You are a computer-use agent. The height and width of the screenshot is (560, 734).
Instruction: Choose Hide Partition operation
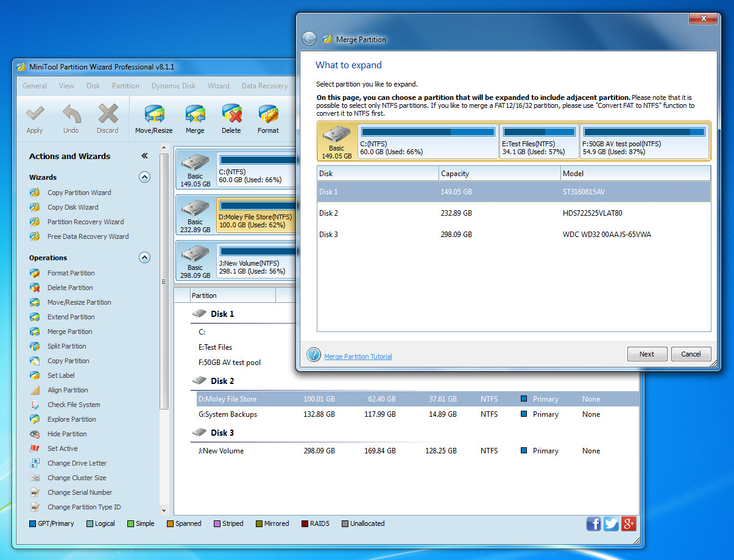[67, 434]
